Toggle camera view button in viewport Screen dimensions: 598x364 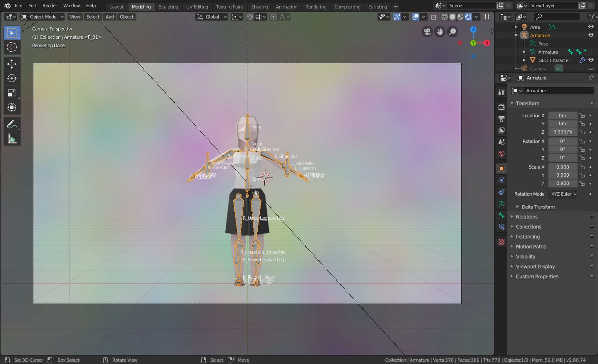click(x=427, y=32)
